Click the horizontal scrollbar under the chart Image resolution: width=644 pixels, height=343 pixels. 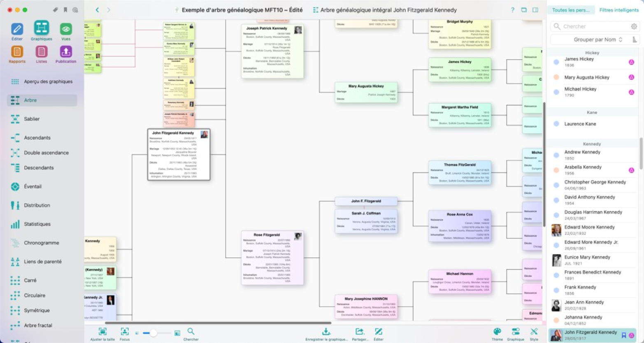pos(218,323)
